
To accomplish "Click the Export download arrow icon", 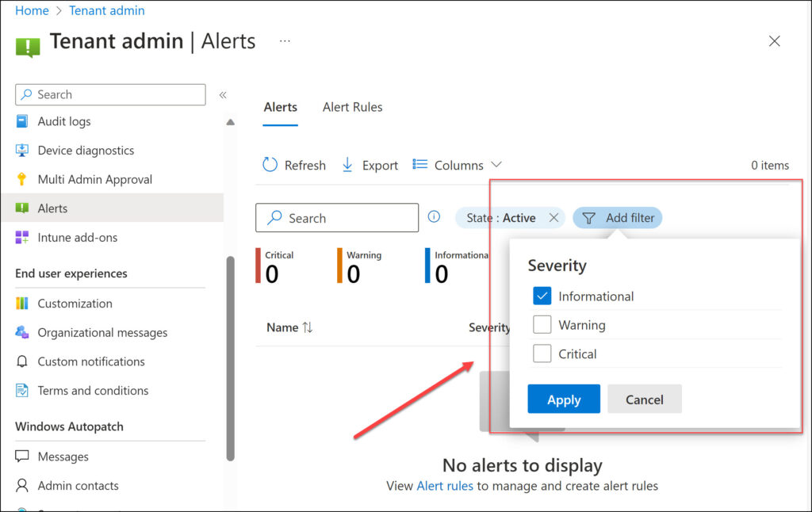I will 347,165.
